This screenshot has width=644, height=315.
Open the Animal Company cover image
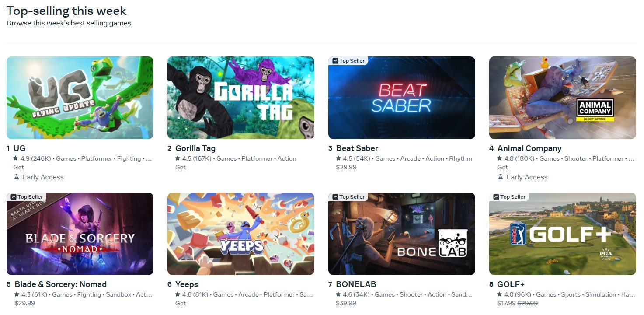pos(563,98)
